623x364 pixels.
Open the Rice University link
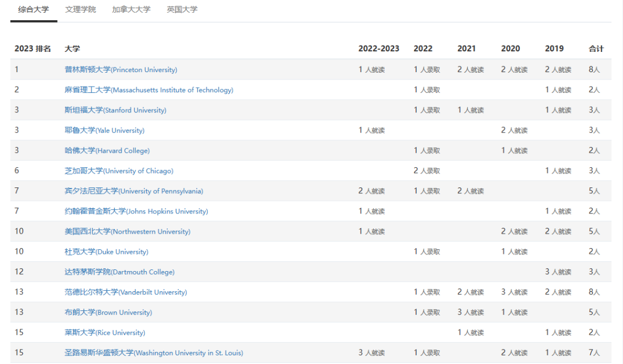(x=105, y=333)
